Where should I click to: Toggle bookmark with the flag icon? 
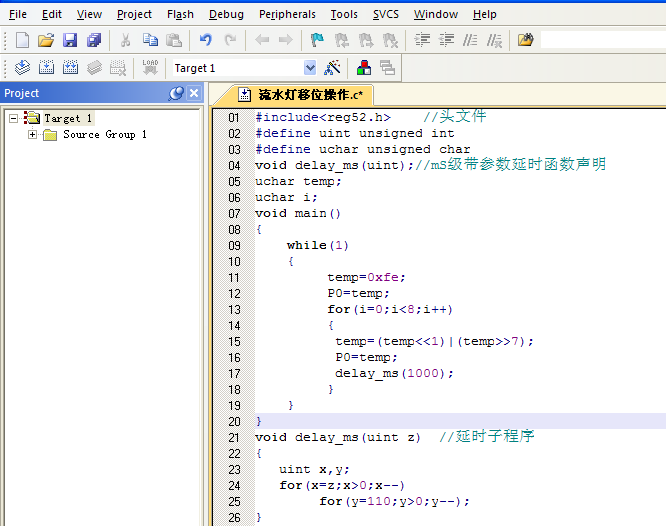click(317, 40)
